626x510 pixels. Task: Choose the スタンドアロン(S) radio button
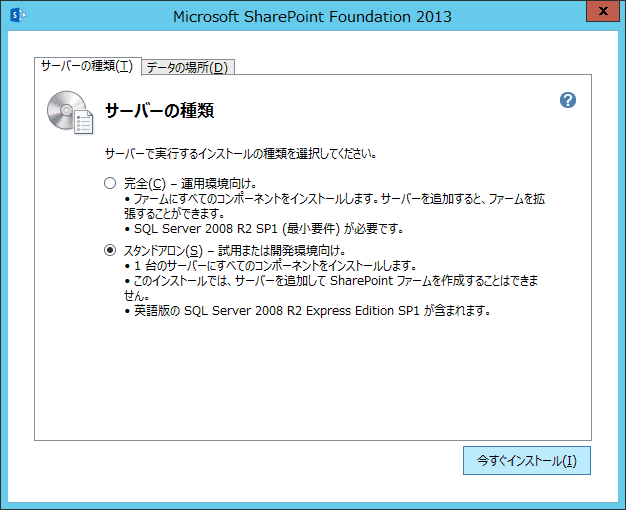click(x=110, y=250)
